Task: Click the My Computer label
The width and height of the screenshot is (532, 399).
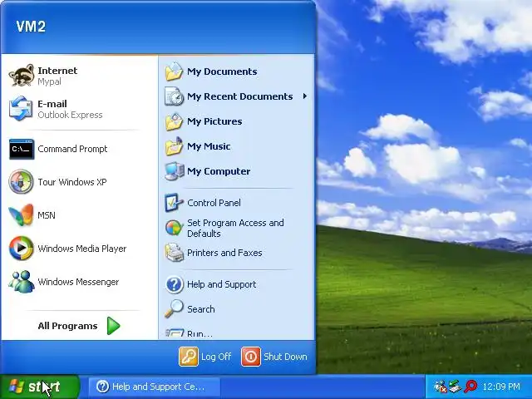Action: click(x=219, y=171)
